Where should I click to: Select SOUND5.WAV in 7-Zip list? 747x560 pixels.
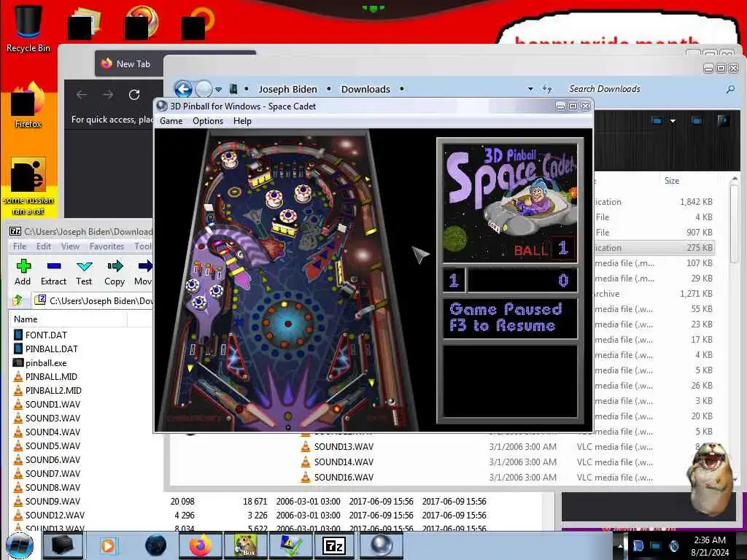53,446
